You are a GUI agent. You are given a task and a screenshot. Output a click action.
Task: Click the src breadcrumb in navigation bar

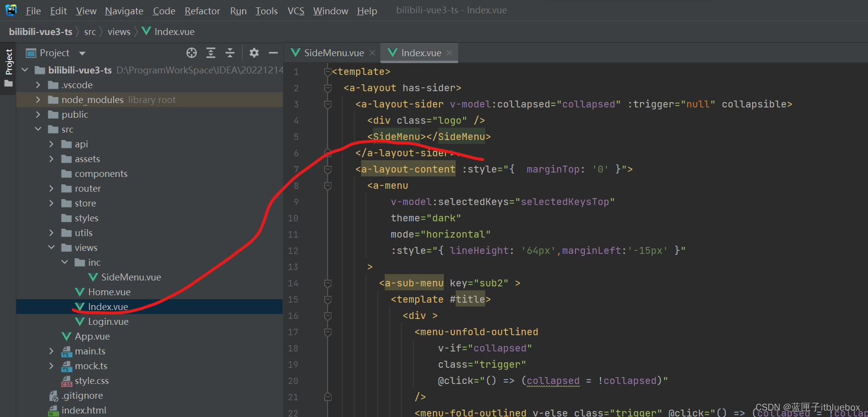[90, 32]
